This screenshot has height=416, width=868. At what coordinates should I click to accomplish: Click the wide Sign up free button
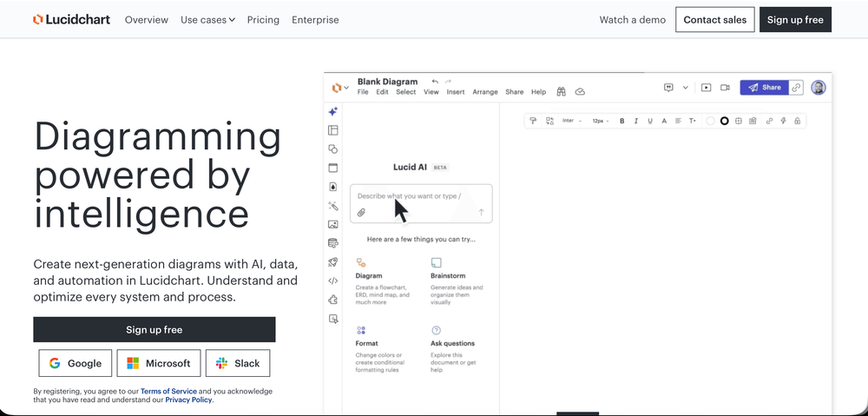point(154,330)
